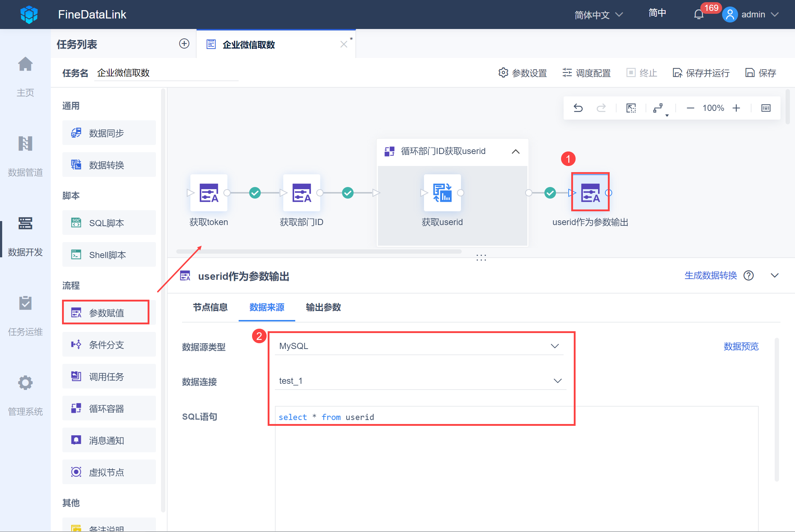795x532 pixels.
Task: Click the canvas horizontal scrollbar
Action: click(318, 252)
